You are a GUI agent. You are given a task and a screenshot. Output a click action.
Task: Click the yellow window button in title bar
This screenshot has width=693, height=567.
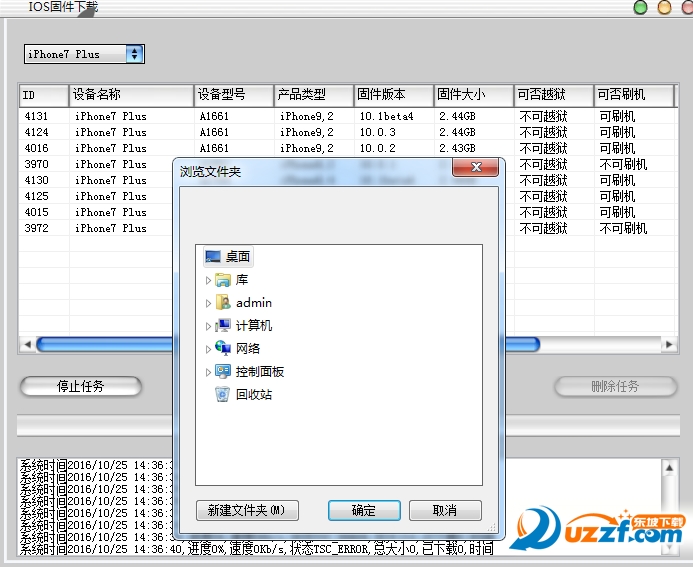(664, 7)
